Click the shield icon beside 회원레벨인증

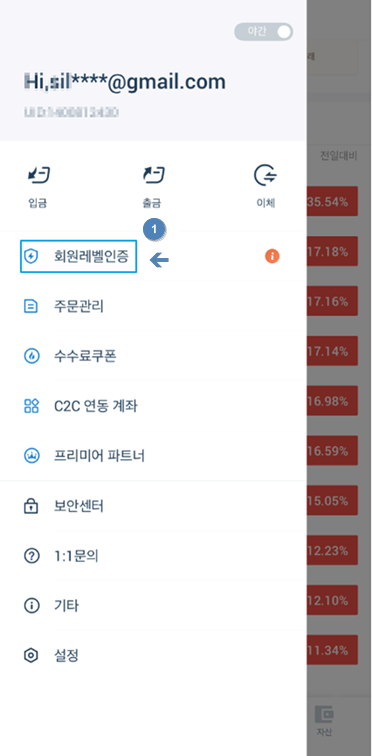tap(31, 256)
